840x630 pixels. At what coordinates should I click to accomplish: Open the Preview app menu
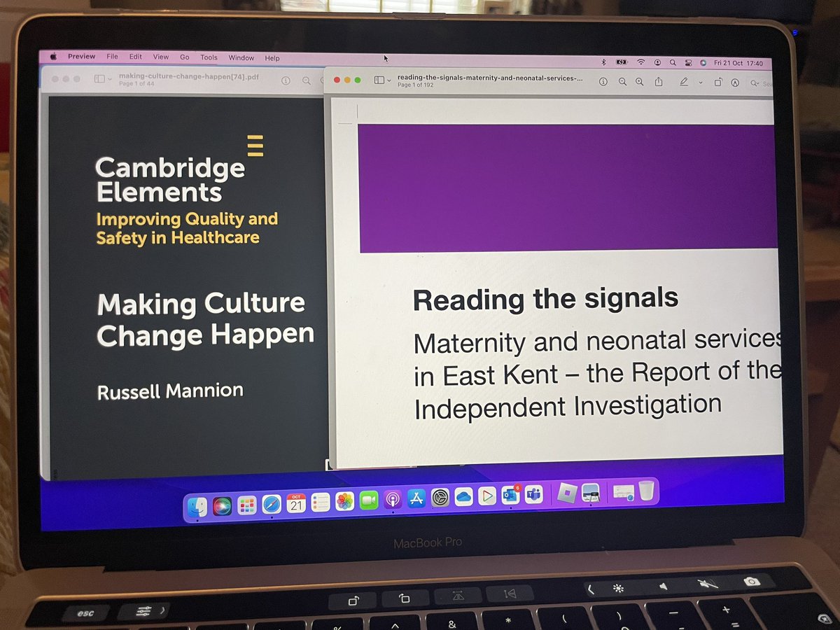[x=81, y=57]
